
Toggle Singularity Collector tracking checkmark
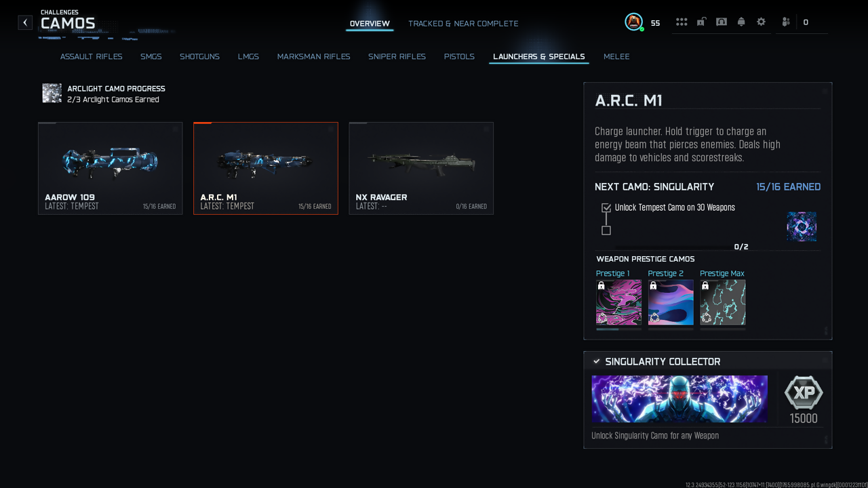pos(596,361)
